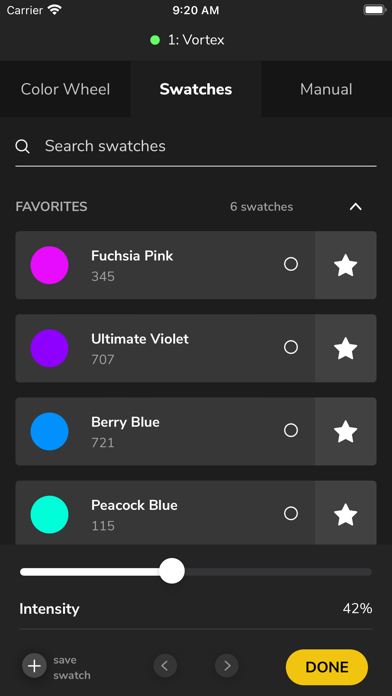The height and width of the screenshot is (696, 392).
Task: Click the Intensity slider handle
Action: click(172, 571)
